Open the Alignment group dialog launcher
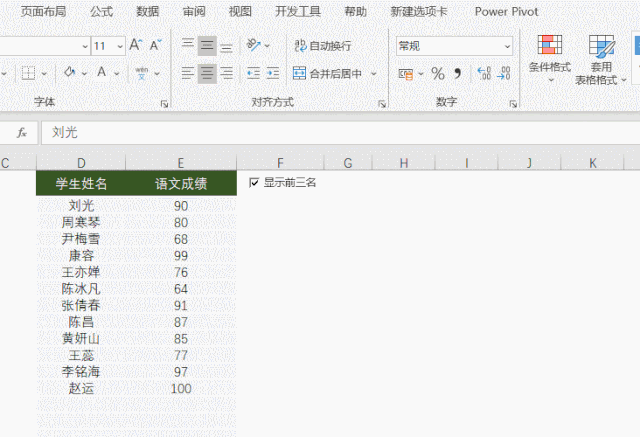The image size is (640, 437). tap(382, 104)
